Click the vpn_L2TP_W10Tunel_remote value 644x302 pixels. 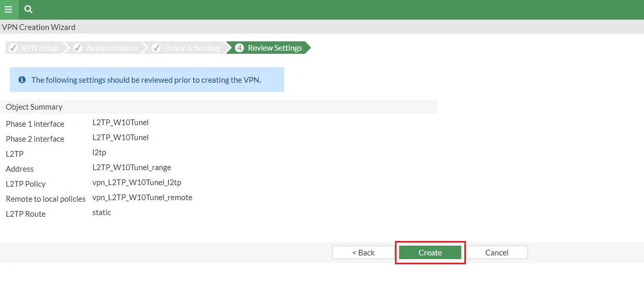click(142, 198)
